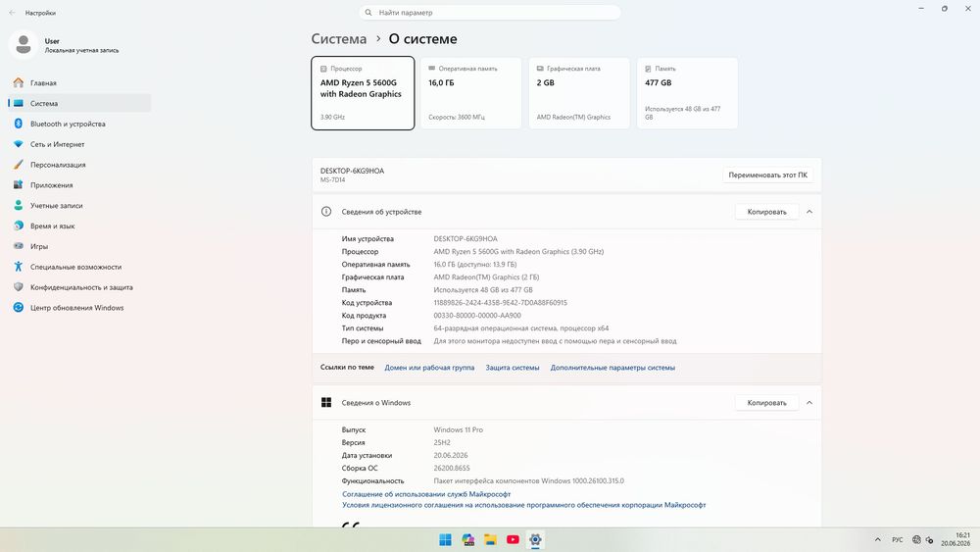Open Учетные записи person icon
Viewport: 980px width, 552px height.
18,205
